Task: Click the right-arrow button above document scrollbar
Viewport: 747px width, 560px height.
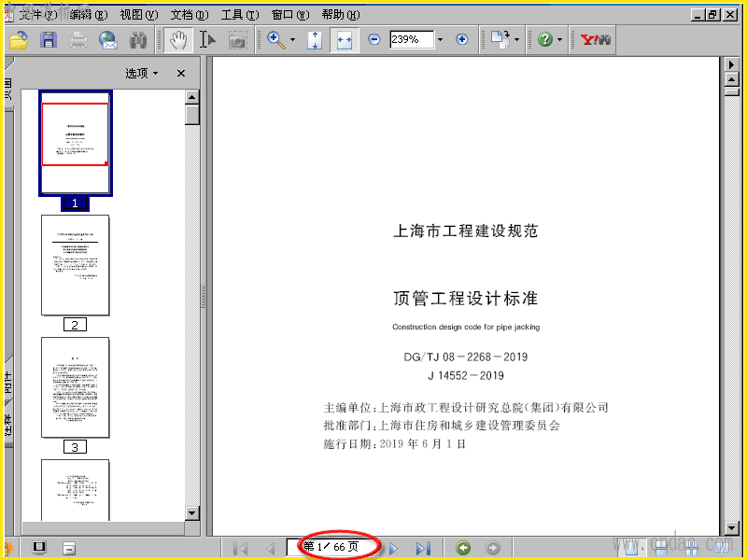Action: click(x=732, y=64)
